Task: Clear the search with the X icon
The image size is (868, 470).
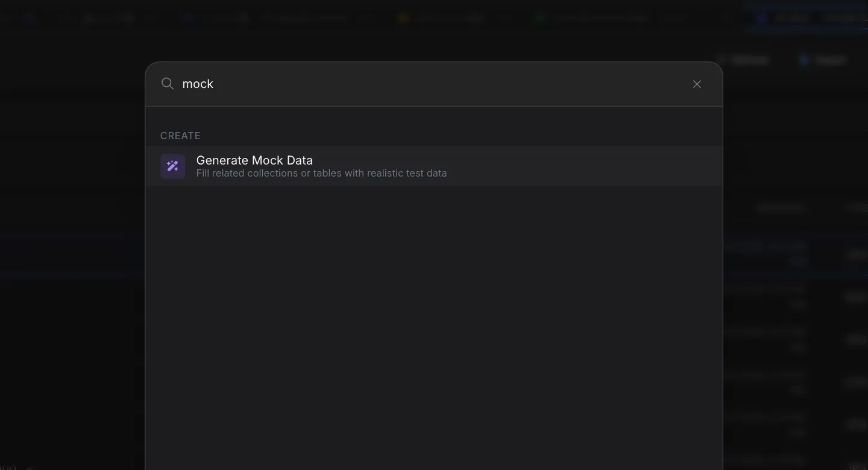Action: (697, 84)
